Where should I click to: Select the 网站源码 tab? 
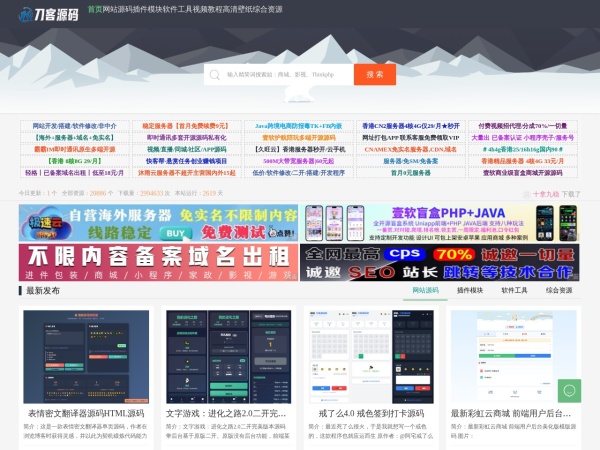(426, 290)
